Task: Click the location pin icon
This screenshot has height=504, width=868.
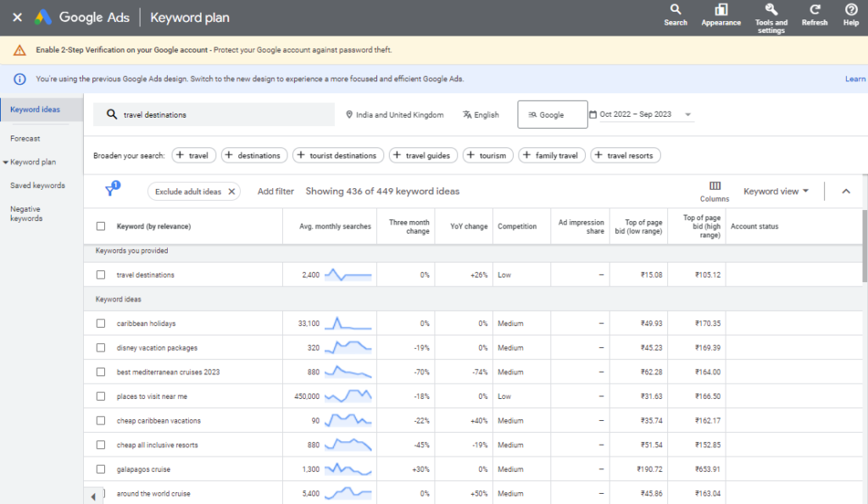Action: tap(348, 114)
